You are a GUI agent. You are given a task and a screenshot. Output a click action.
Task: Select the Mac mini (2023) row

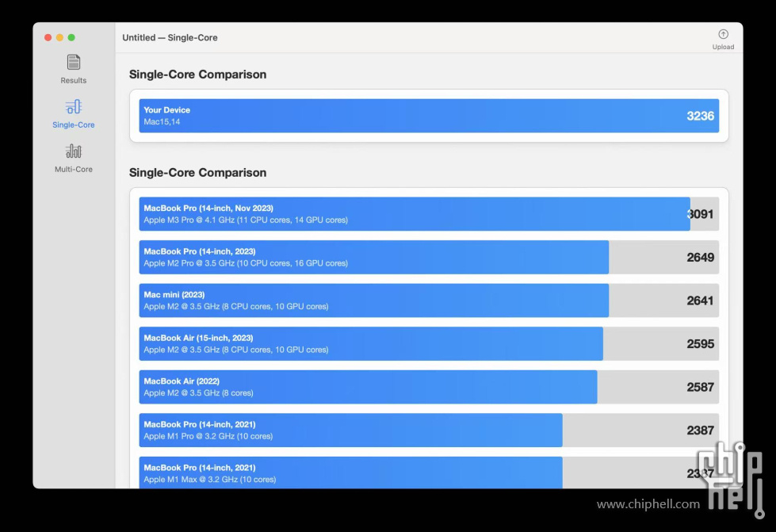pyautogui.click(x=429, y=300)
